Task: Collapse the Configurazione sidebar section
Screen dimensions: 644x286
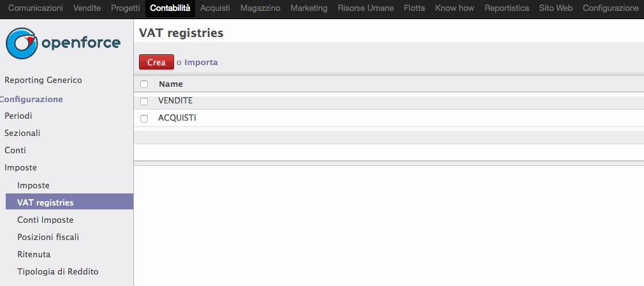Action: [x=31, y=100]
